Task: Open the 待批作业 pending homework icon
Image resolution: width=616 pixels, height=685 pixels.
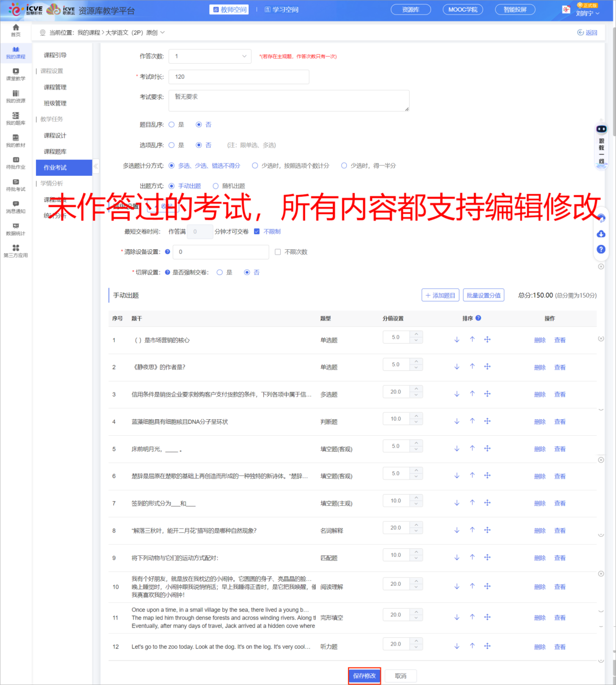Action: [16, 163]
